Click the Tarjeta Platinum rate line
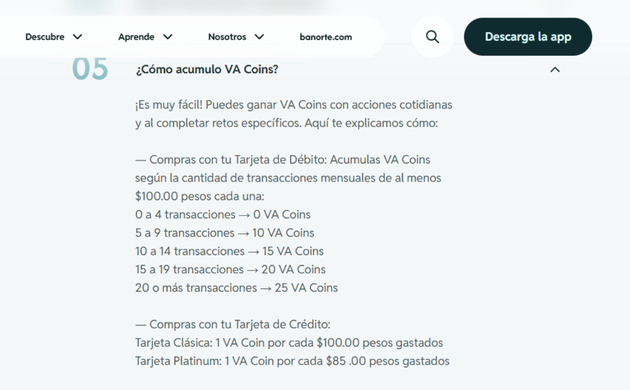The height and width of the screenshot is (390, 630). 292,361
